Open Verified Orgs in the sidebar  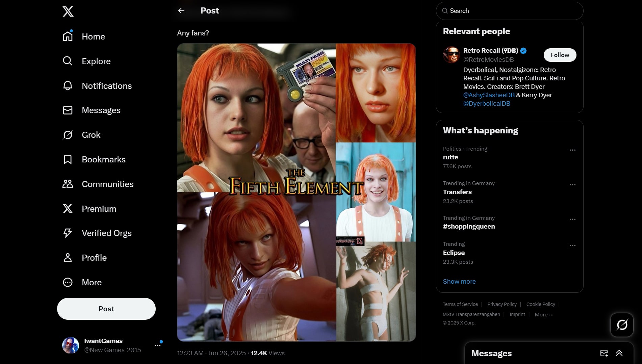[97, 233]
